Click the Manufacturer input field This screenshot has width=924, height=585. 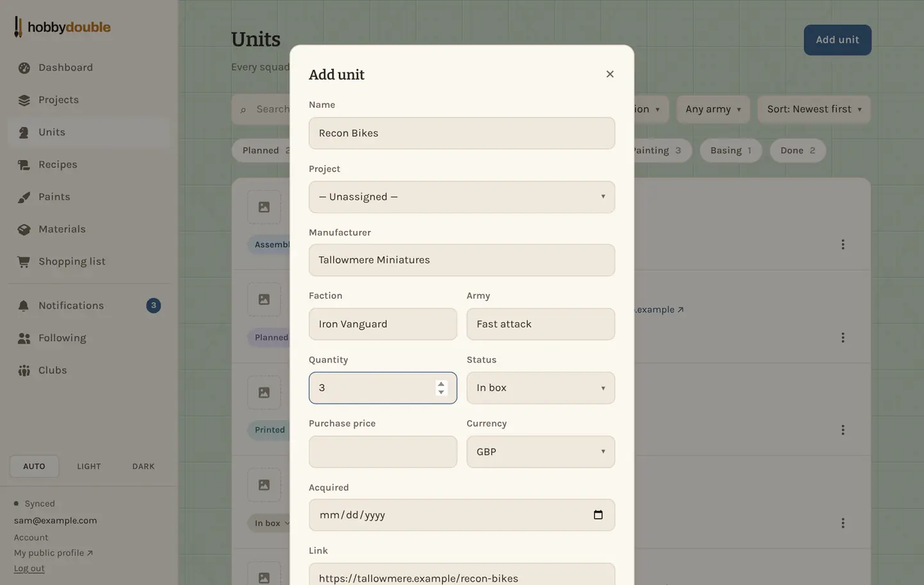point(462,260)
